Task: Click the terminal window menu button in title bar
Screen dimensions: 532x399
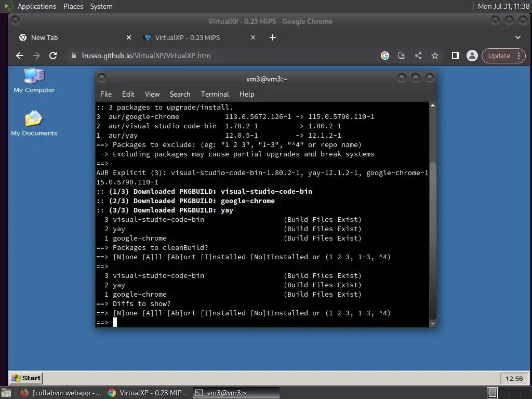Action: pyautogui.click(x=102, y=78)
